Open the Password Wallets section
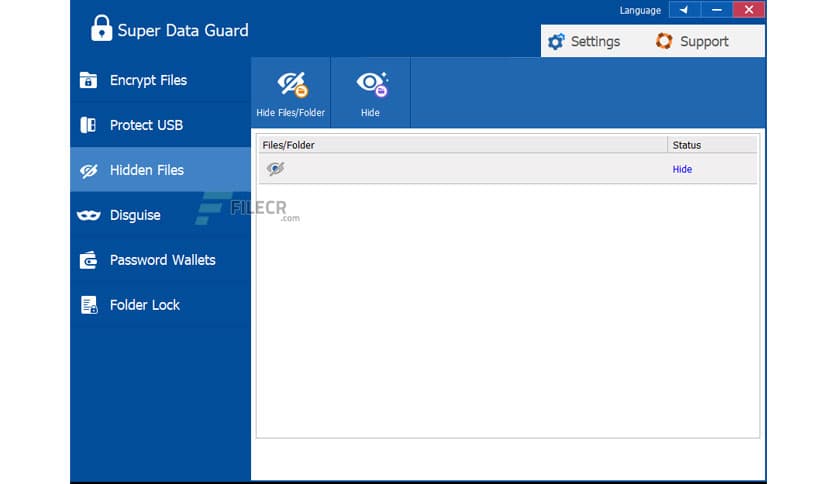Screen dimensions: 836x484 pos(160,260)
